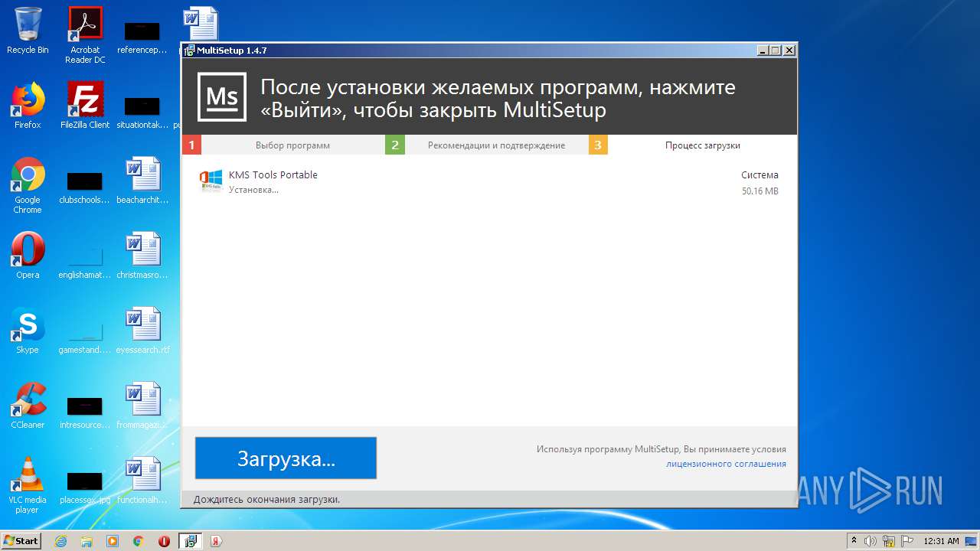Select the intresource desktop file

tap(85, 412)
